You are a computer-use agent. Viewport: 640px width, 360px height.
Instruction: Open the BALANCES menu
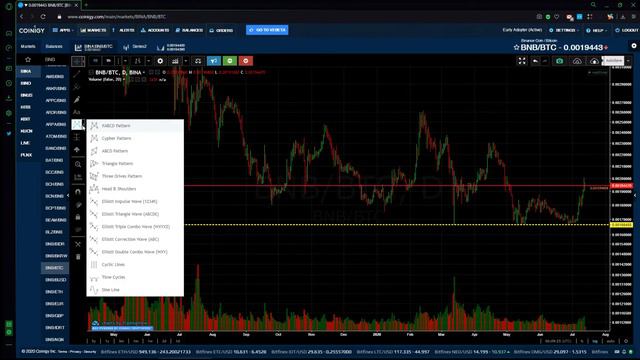pyautogui.click(x=189, y=30)
